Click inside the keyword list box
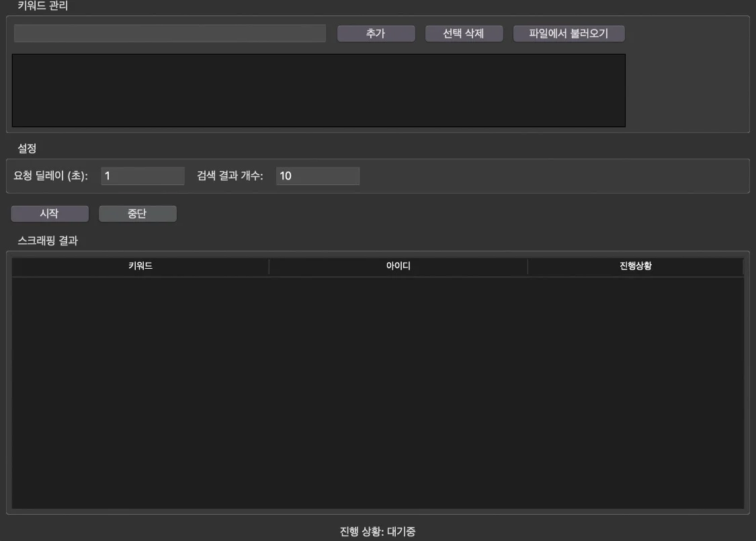This screenshot has height=541, width=756. (x=319, y=91)
